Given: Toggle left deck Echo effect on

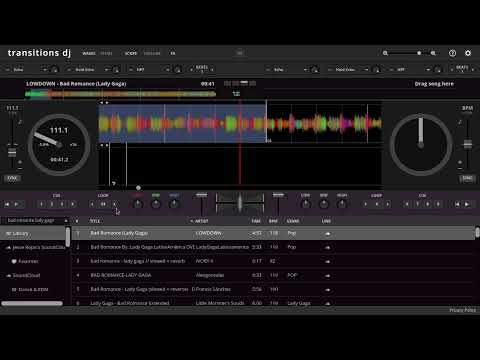Looking at the screenshot, I should 7,70.
